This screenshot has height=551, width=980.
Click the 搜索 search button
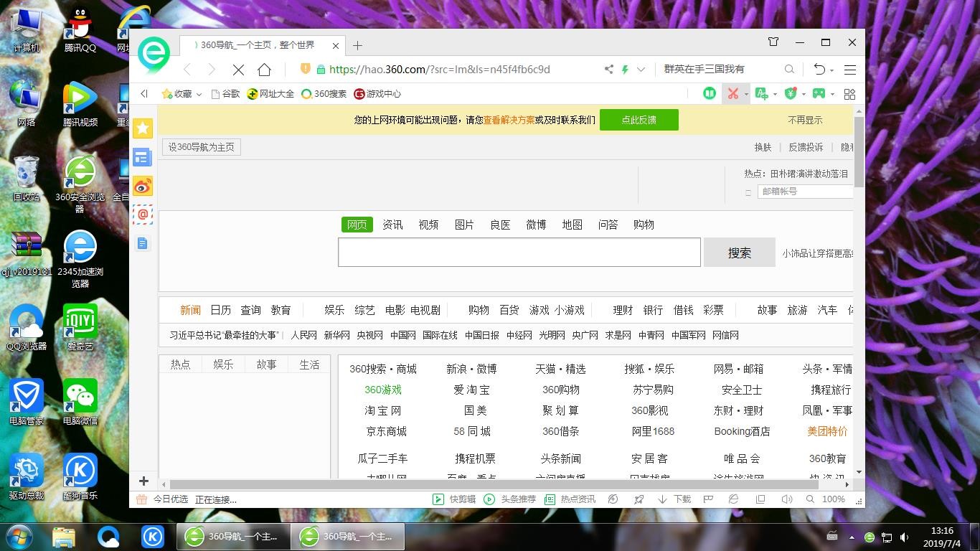740,253
